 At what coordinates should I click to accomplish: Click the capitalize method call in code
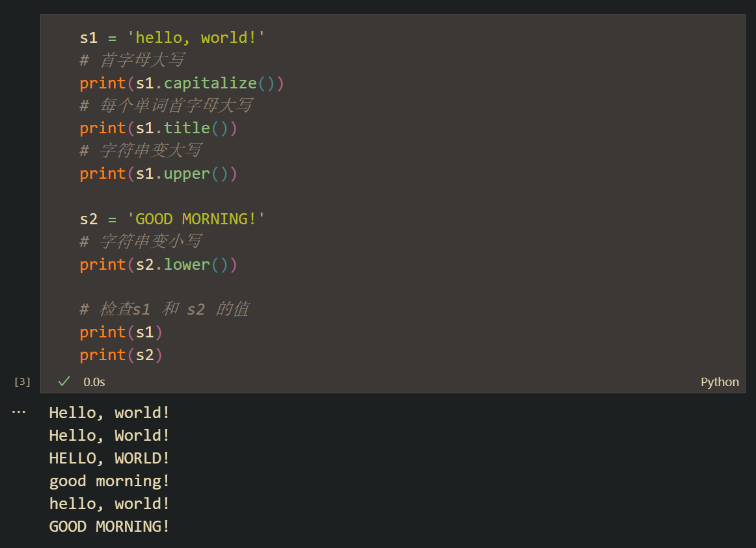[209, 83]
